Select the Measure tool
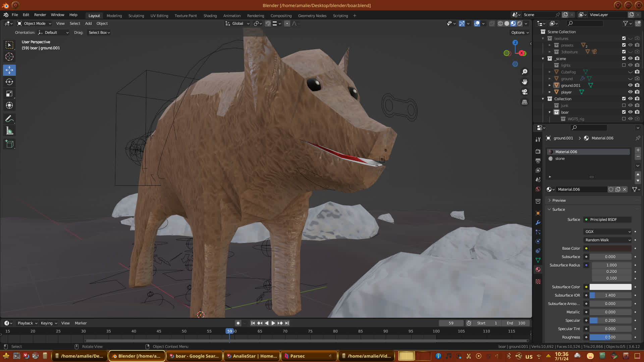The height and width of the screenshot is (362, 644). point(9,131)
